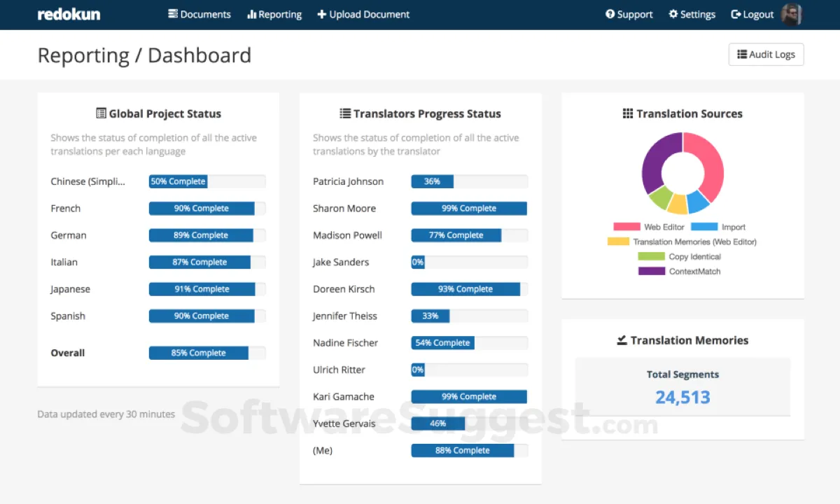
Task: Toggle the ContextMatch legend swatch
Action: click(x=652, y=271)
